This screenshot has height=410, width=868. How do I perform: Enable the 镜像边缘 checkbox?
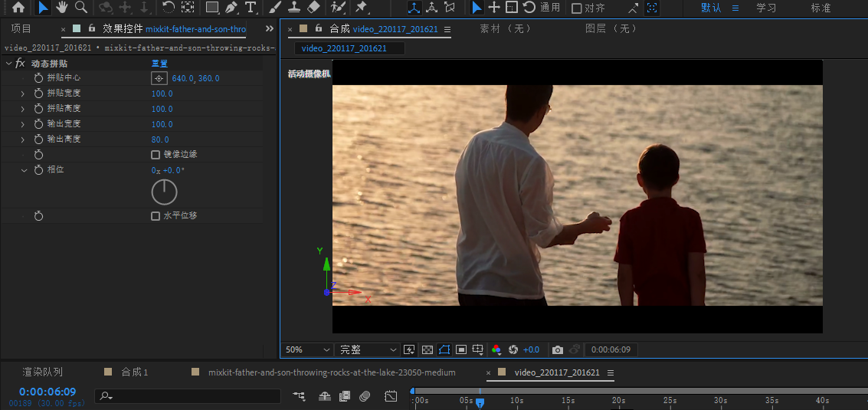coord(156,155)
